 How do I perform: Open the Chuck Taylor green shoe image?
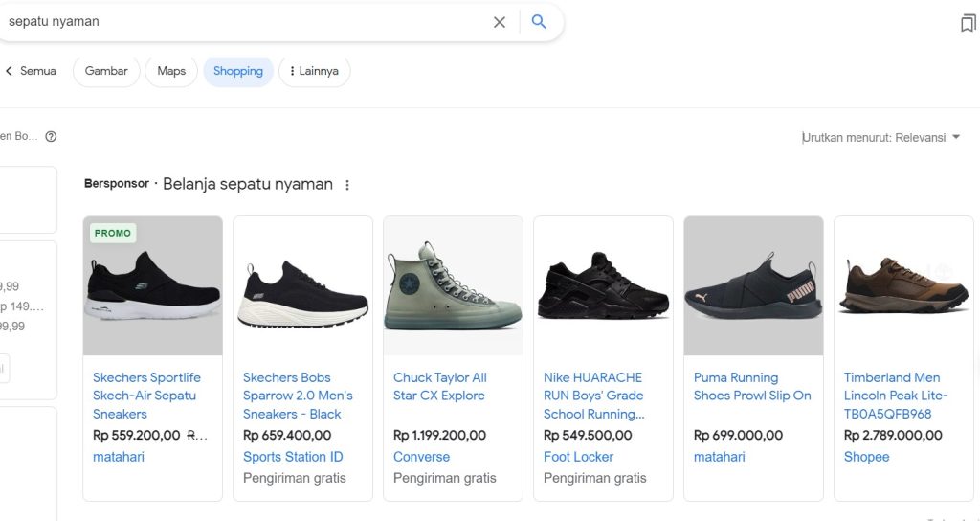coord(453,285)
